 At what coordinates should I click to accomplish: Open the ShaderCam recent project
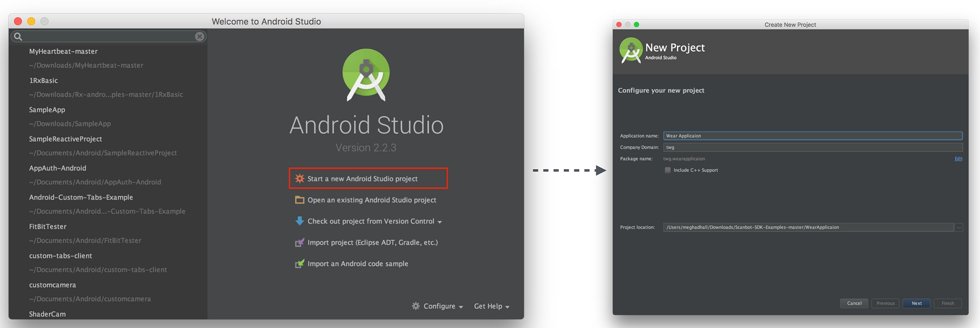click(x=47, y=314)
